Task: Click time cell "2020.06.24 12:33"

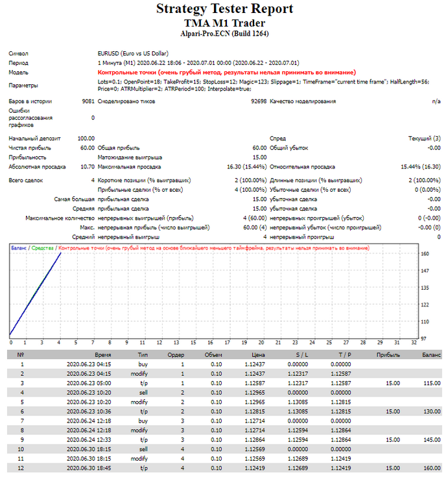Action: (89, 440)
